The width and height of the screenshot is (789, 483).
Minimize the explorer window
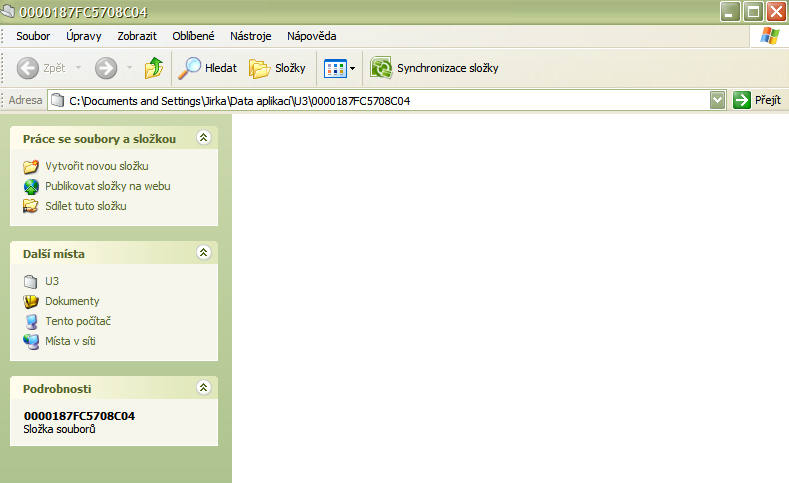(x=730, y=12)
